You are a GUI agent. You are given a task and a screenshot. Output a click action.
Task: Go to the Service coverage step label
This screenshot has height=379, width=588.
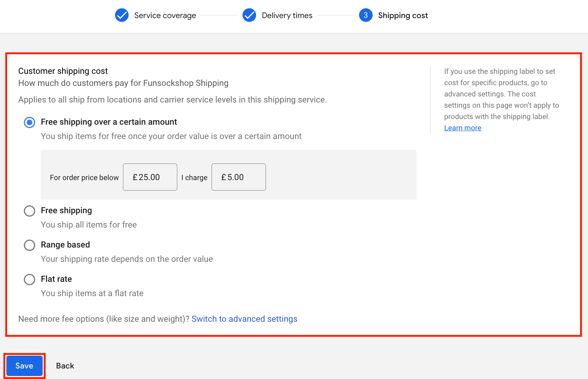pos(165,15)
